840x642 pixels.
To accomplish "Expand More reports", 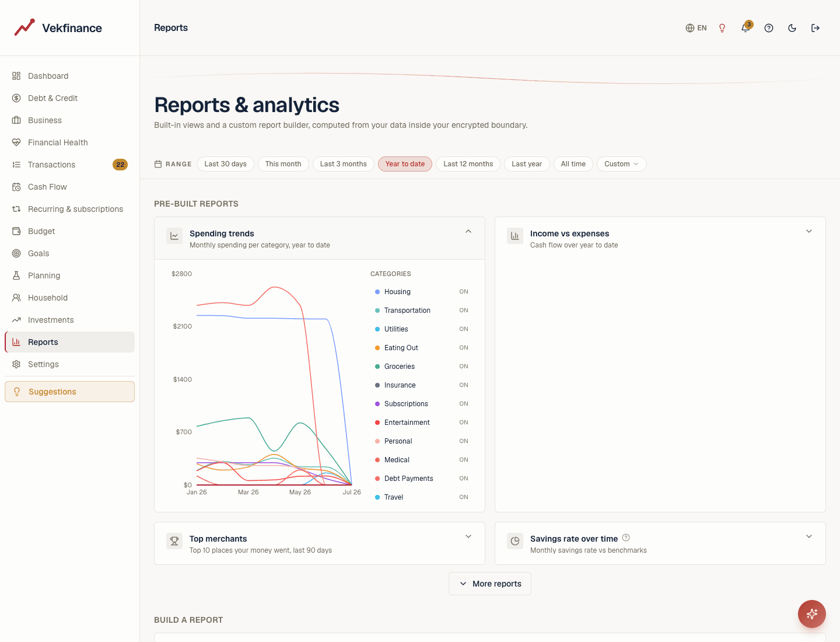I will coord(490,584).
